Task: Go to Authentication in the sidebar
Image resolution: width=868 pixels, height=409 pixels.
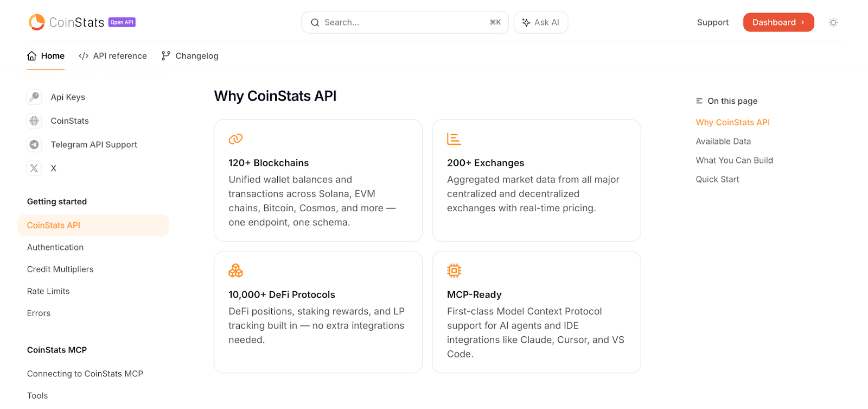Action: coord(55,247)
